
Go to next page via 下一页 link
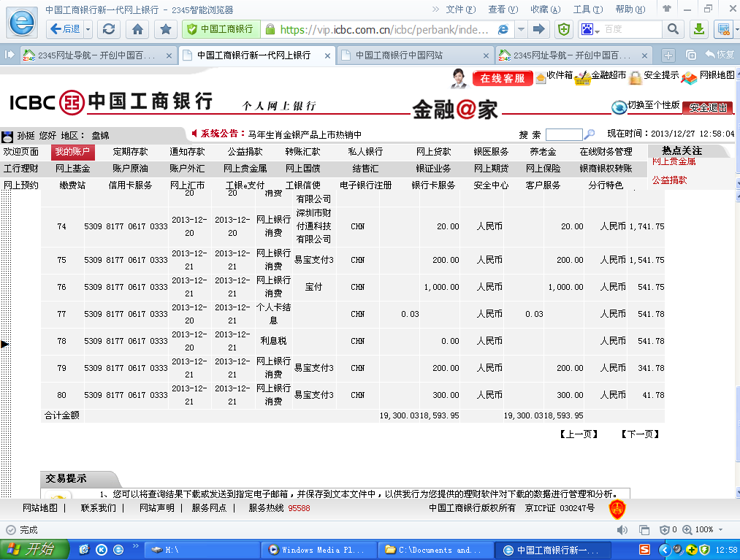[x=639, y=434]
